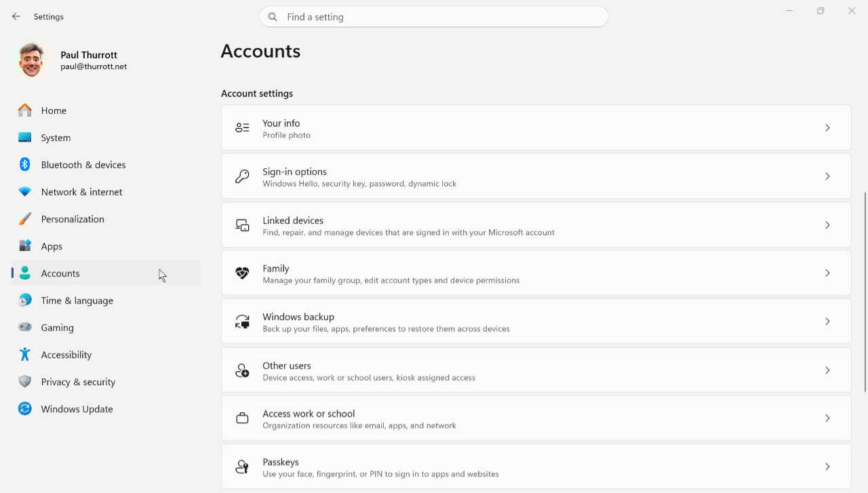868x493 pixels.
Task: Click the back arrow icon
Action: (x=16, y=16)
